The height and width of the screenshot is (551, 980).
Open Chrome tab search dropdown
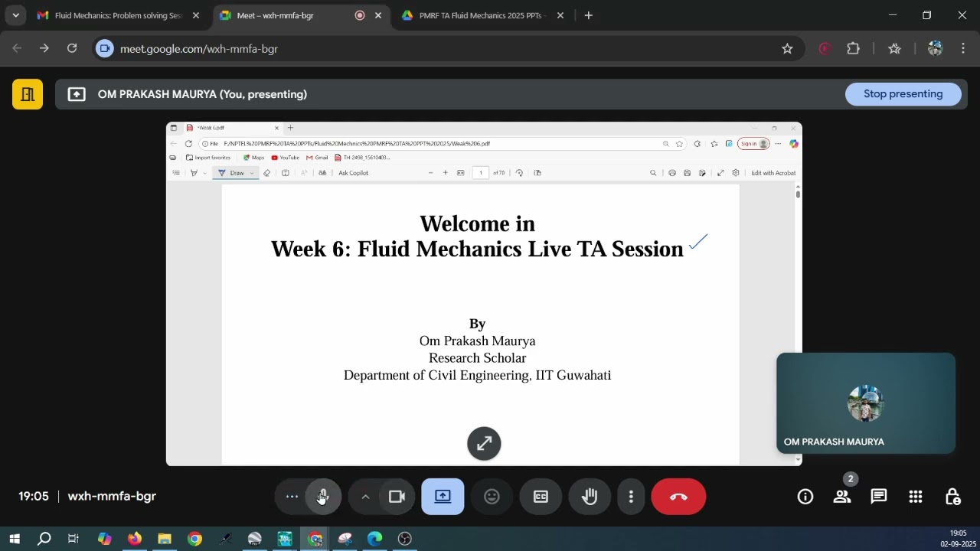(x=15, y=15)
